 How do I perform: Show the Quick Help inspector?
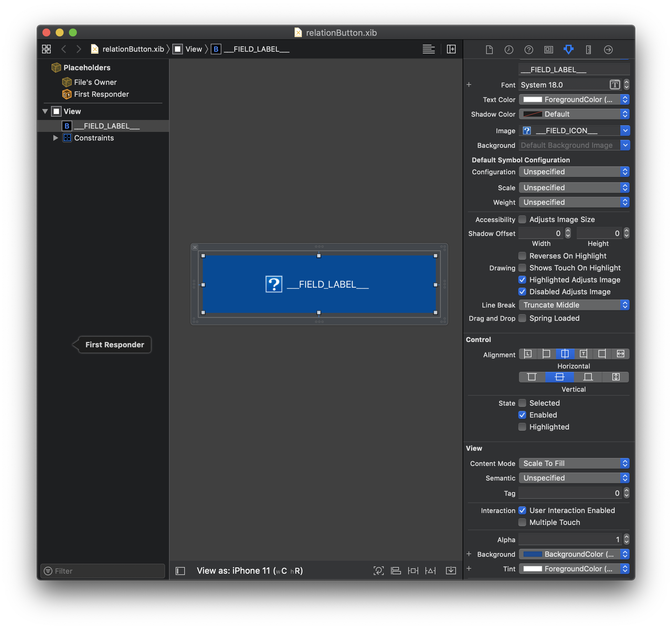pyautogui.click(x=529, y=50)
